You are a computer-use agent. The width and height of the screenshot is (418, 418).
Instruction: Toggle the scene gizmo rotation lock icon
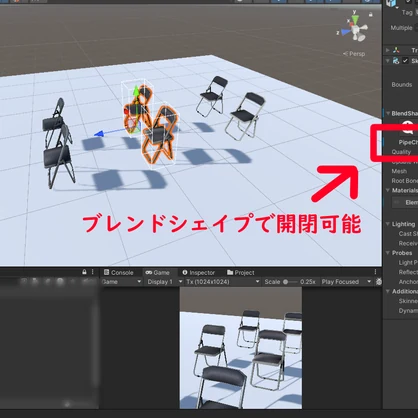click(x=370, y=15)
